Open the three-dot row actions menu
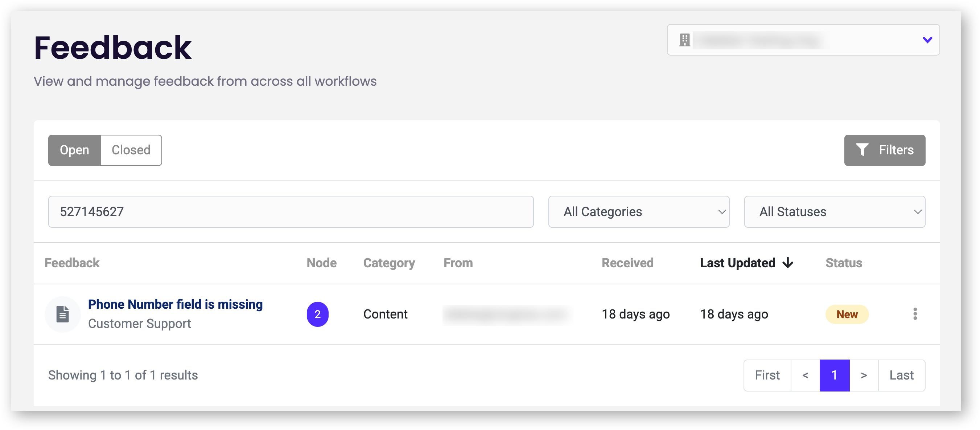980x430 pixels. coord(915,314)
